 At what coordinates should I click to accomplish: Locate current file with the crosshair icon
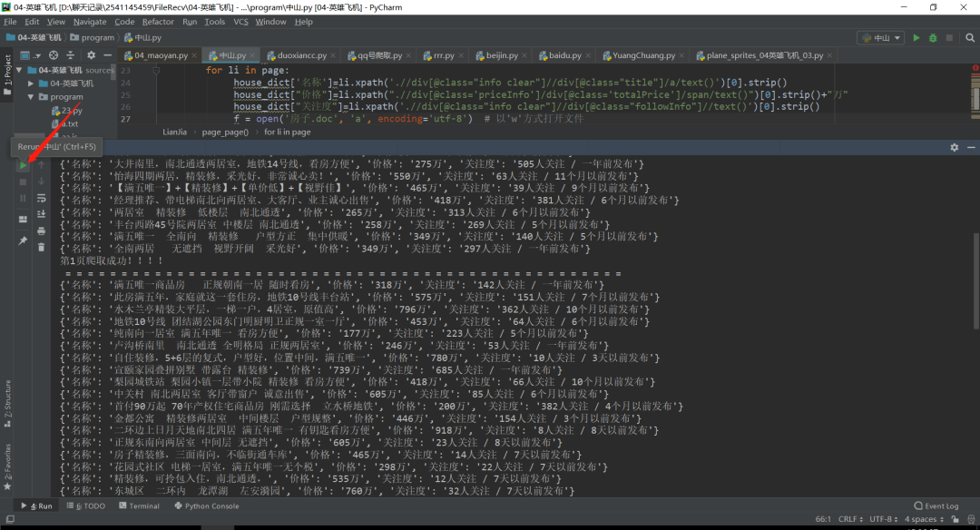coord(54,55)
